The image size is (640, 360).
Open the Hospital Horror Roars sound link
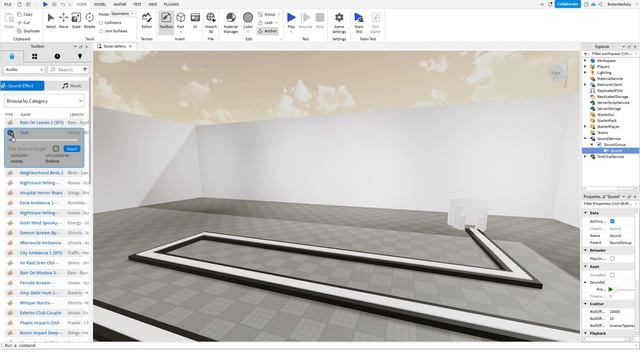click(x=41, y=193)
